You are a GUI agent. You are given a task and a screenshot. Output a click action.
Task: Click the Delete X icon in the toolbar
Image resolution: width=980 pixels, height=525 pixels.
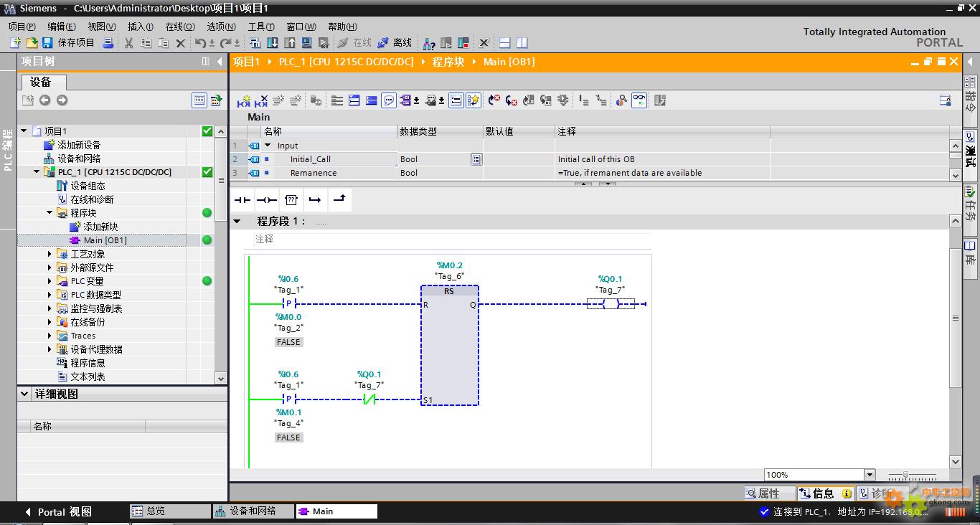pyautogui.click(x=181, y=43)
